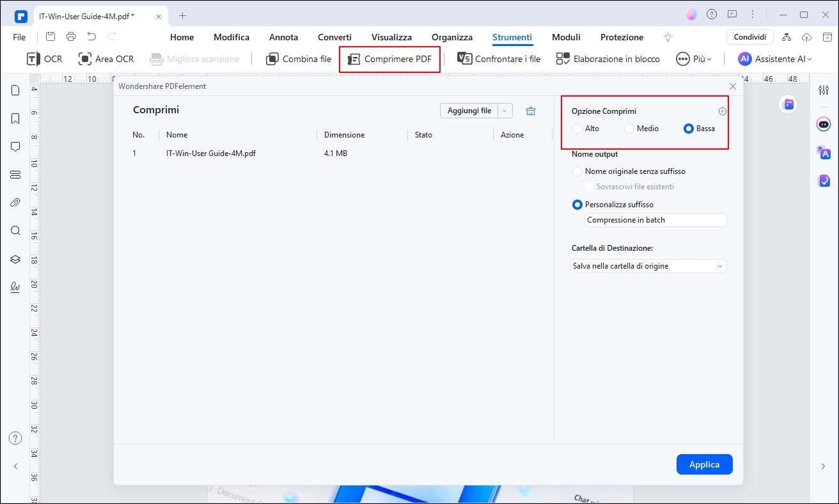Open the signatures panel in the left sidebar
The image size is (839, 504).
[15, 287]
